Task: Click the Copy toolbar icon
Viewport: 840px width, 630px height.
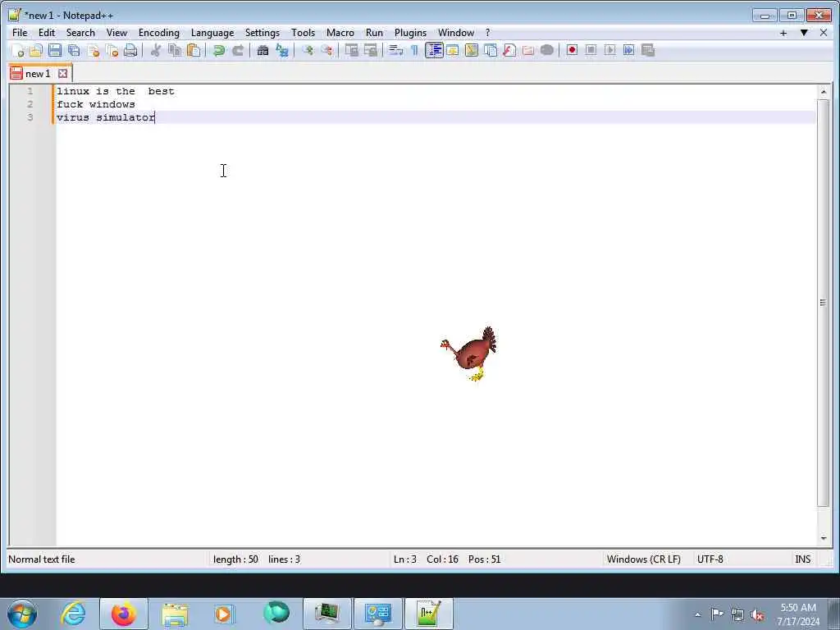Action: tap(175, 50)
